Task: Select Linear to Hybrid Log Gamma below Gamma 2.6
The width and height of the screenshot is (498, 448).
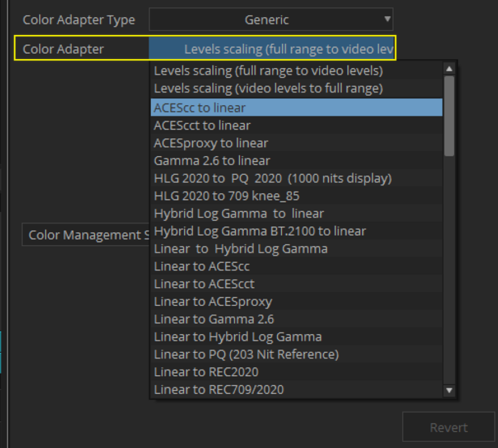Action: pos(296,337)
